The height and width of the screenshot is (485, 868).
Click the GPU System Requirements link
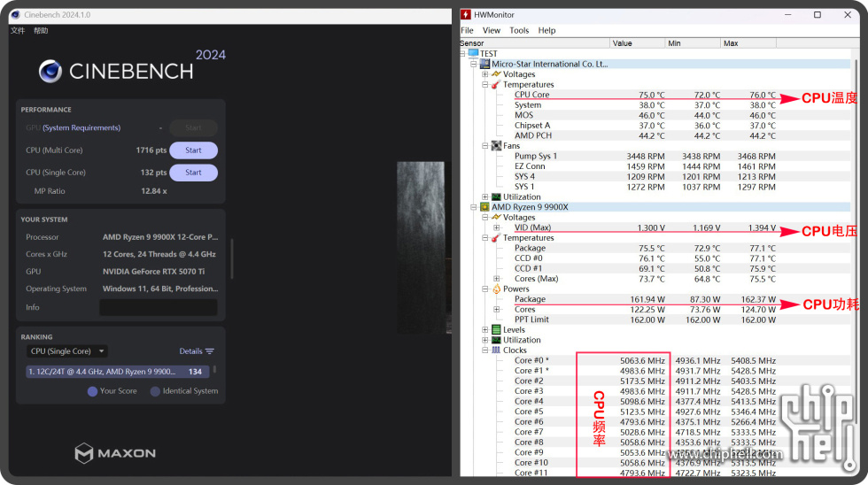tap(81, 127)
